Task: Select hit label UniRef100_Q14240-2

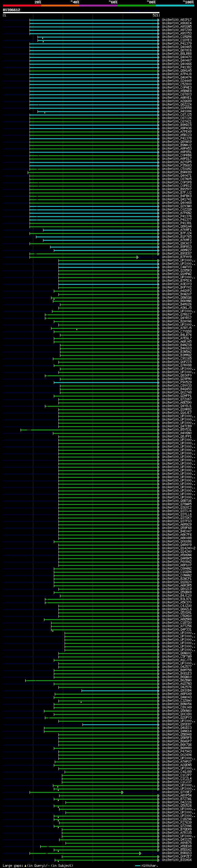Action: 179,548
